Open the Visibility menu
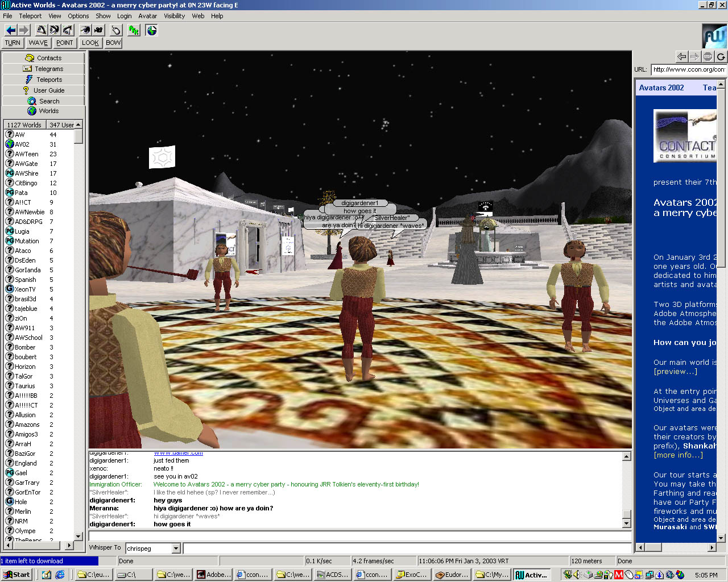Image resolution: width=728 pixels, height=582 pixels. click(174, 16)
